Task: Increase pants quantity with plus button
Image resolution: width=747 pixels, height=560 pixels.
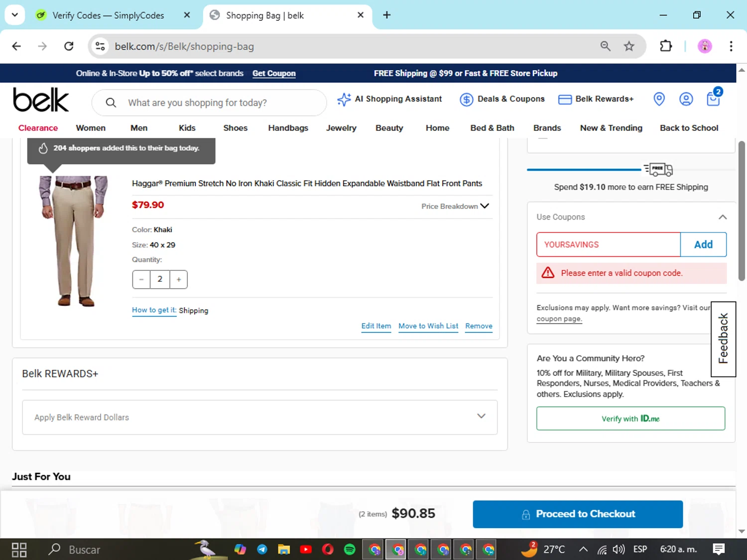Action: point(179,279)
